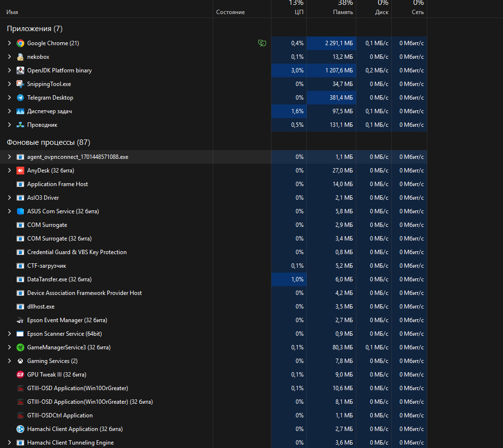This screenshot has width=503, height=448.
Task: Expand the Telegram Desktop group
Action: 9,98
